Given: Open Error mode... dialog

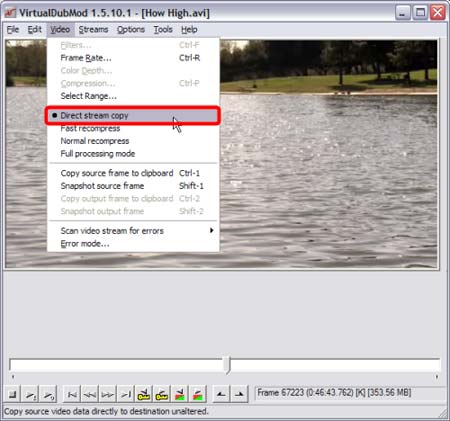Looking at the screenshot, I should [x=133, y=244].
